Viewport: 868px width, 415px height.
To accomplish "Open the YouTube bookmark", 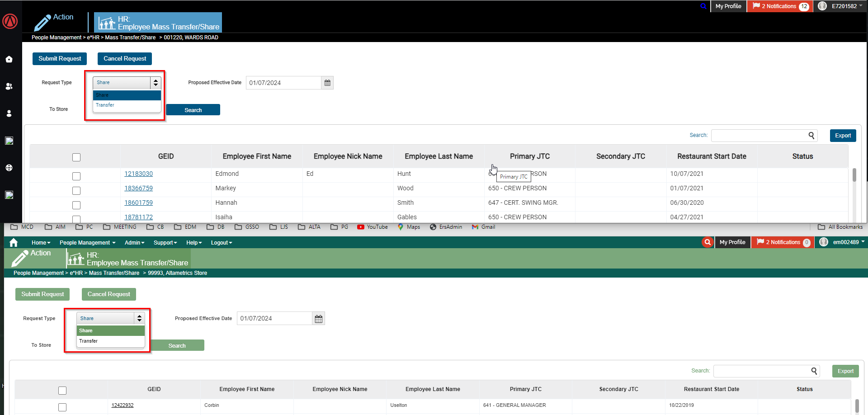I will [373, 227].
